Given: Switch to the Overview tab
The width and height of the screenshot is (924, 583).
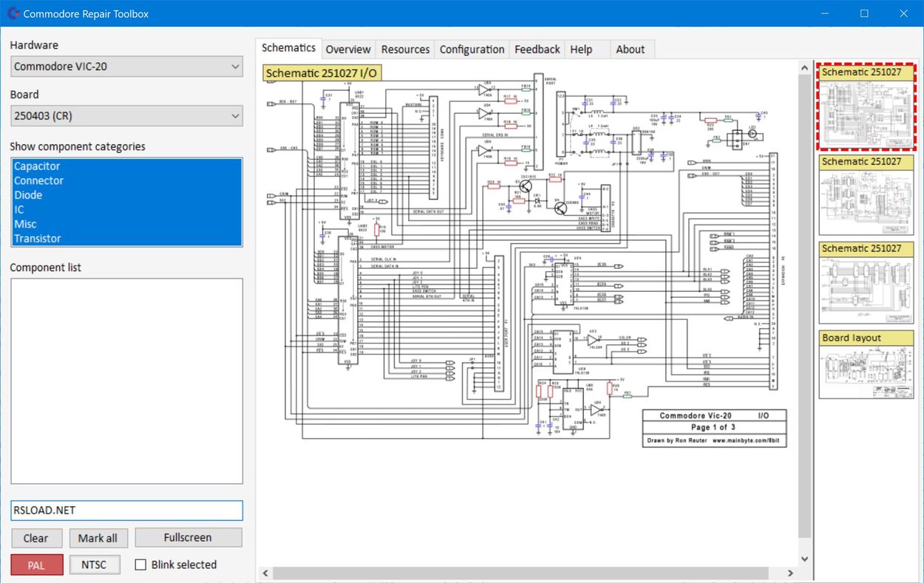Looking at the screenshot, I should [x=347, y=50].
